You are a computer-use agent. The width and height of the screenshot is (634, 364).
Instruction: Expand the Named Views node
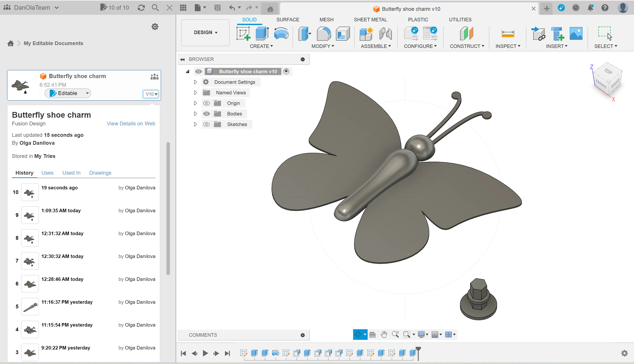195,93
